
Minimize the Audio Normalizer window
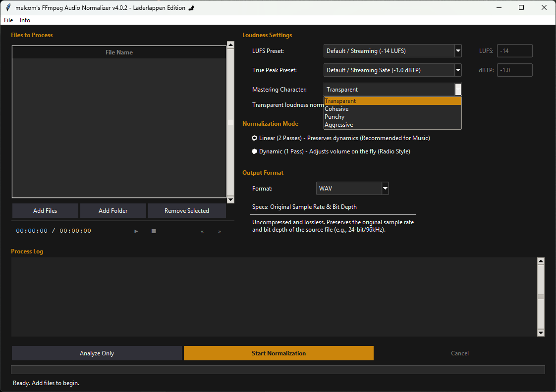(499, 7)
